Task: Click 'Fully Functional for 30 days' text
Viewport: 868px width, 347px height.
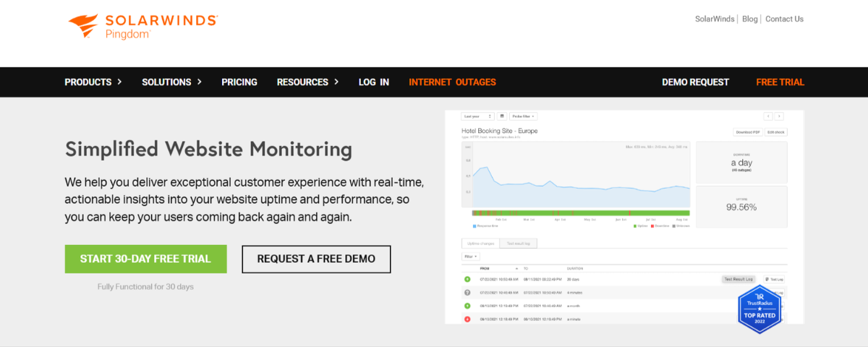Action: pyautogui.click(x=145, y=287)
